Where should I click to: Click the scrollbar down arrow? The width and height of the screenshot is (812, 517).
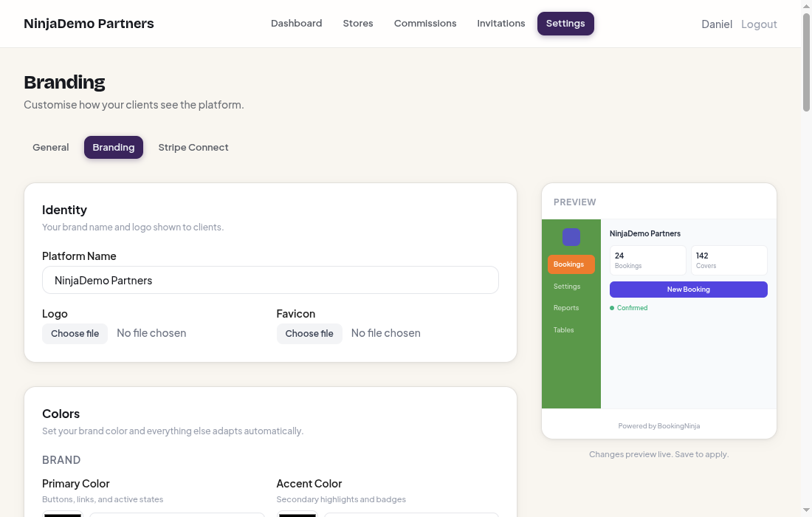[806, 510]
